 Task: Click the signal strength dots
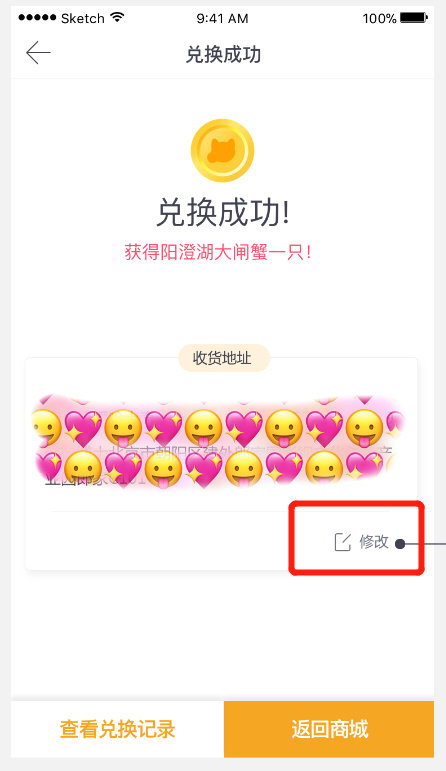(37, 18)
